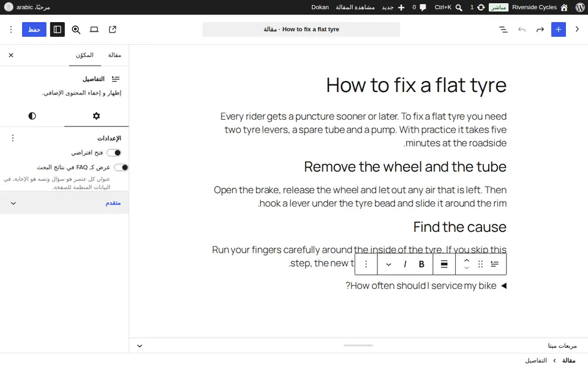This screenshot has height=368, width=588.
Task: Click the back chevron beside block inserter
Action: pyautogui.click(x=577, y=29)
